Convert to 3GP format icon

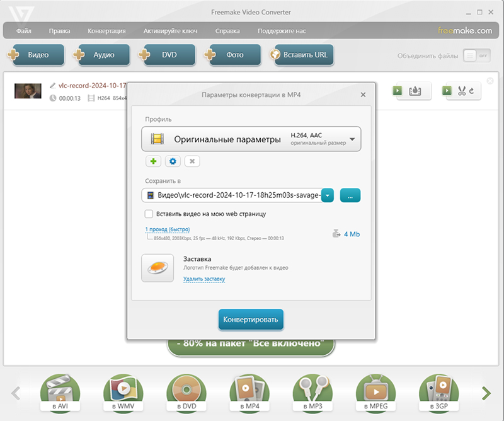coord(438,393)
